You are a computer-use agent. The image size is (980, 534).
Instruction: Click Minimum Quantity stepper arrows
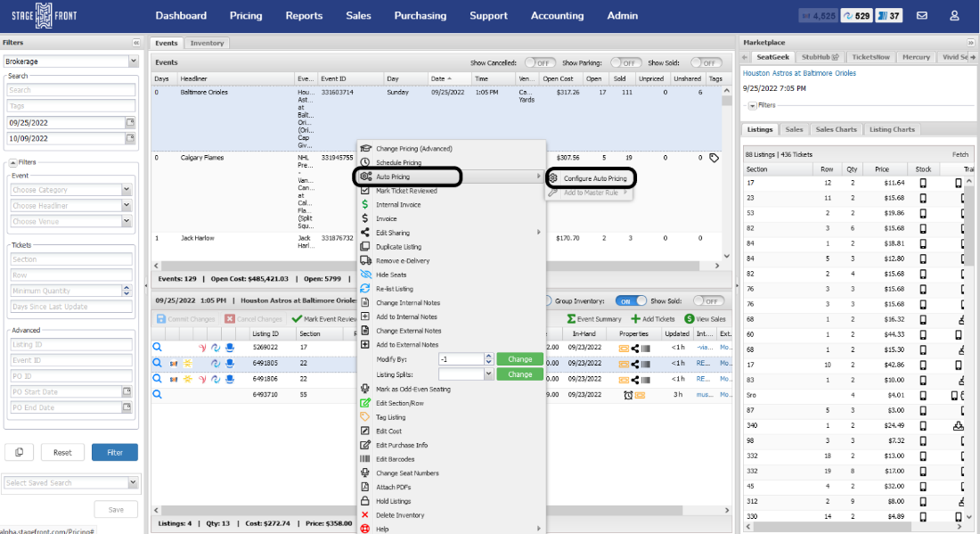(x=127, y=291)
